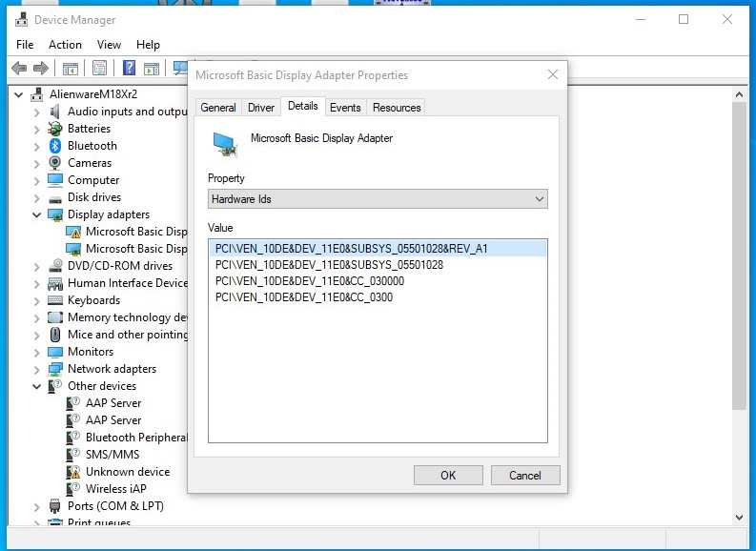Click the vertical scrollbar thumb in Device Manager
The width and height of the screenshot is (756, 551).
coord(739,256)
